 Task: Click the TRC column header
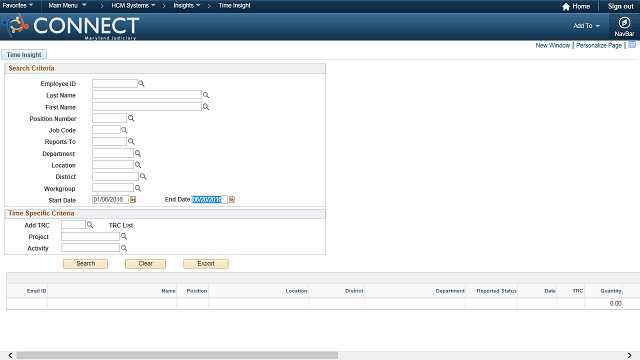pyautogui.click(x=578, y=291)
